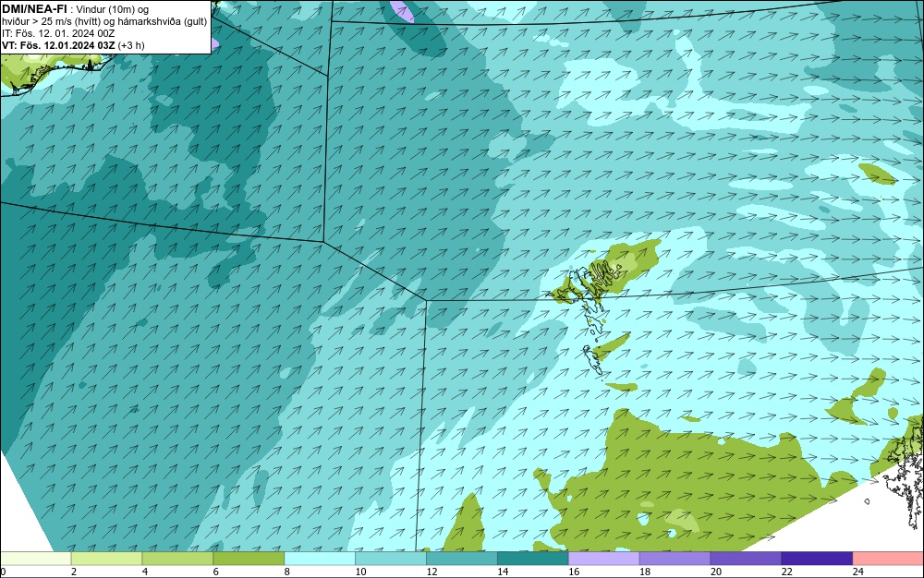
Task: Click the pale yellow 0–2 m/s legend swatch
Action: (x=35, y=558)
